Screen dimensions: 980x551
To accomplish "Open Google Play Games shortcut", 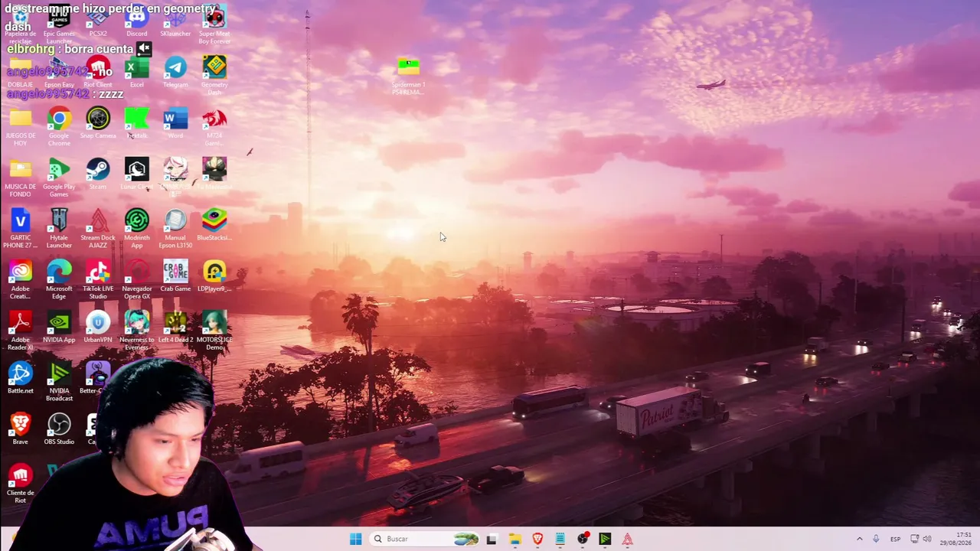I will 59,178.
